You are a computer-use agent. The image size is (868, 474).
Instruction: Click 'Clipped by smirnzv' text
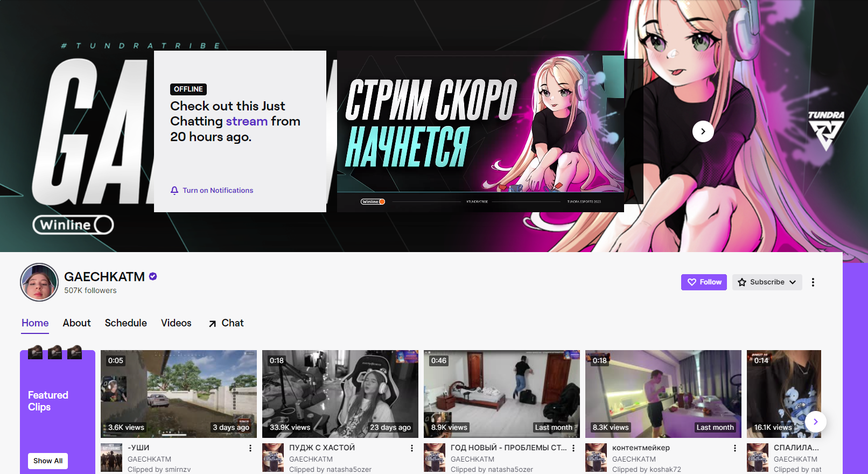point(159,470)
